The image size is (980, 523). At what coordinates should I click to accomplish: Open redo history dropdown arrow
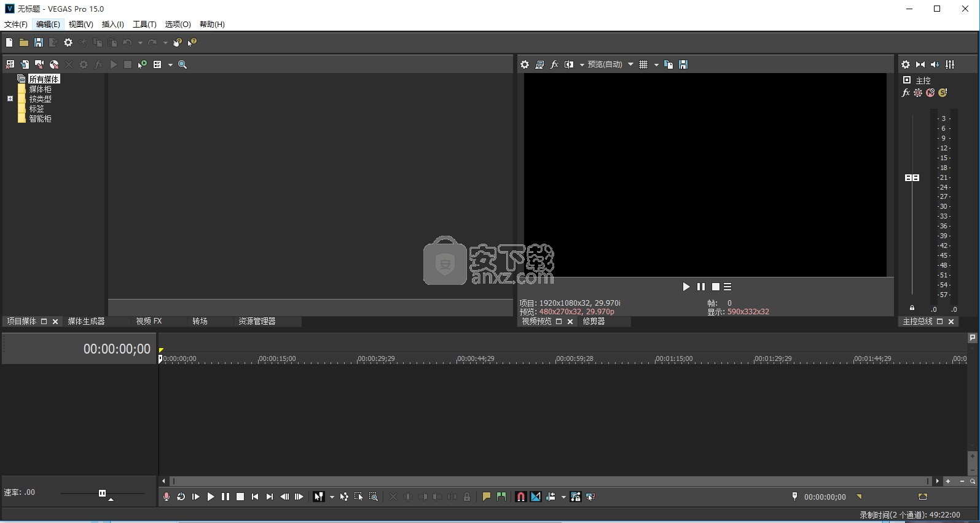coord(165,42)
